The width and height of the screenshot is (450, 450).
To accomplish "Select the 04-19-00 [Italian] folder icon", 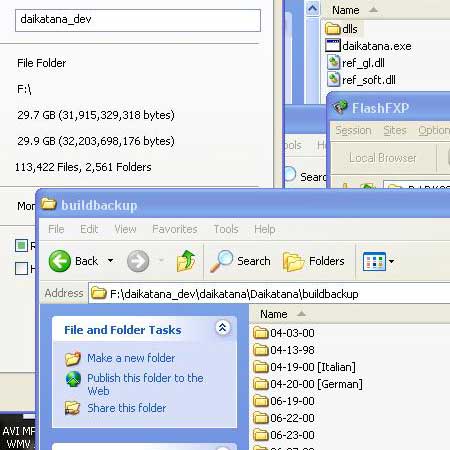I will [x=261, y=367].
